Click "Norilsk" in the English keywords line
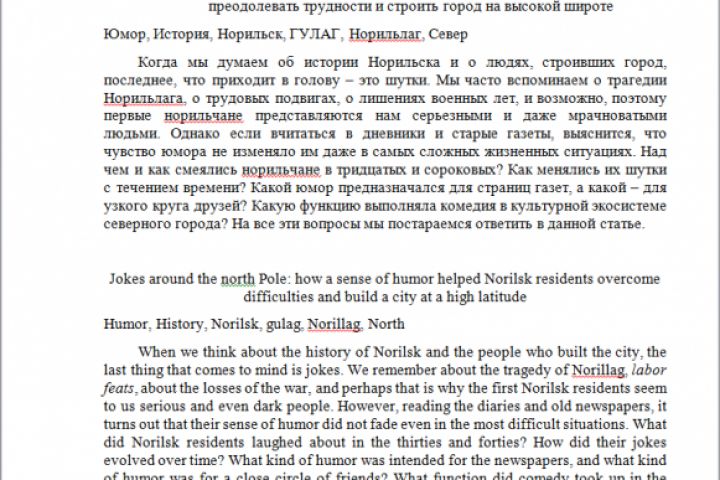This screenshot has width=720, height=480. (x=235, y=324)
